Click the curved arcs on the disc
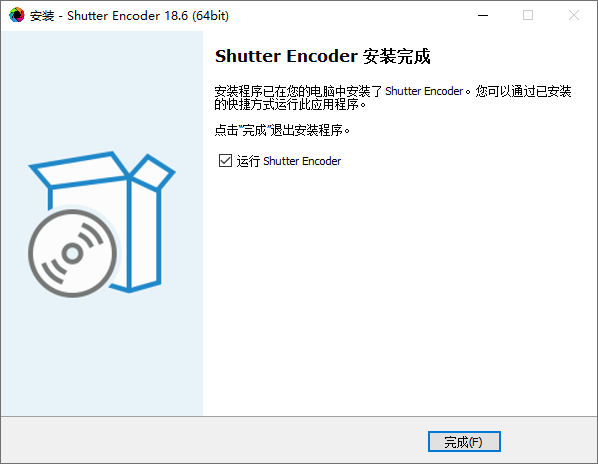Viewport: 598px width, 464px height. pyautogui.click(x=91, y=235)
